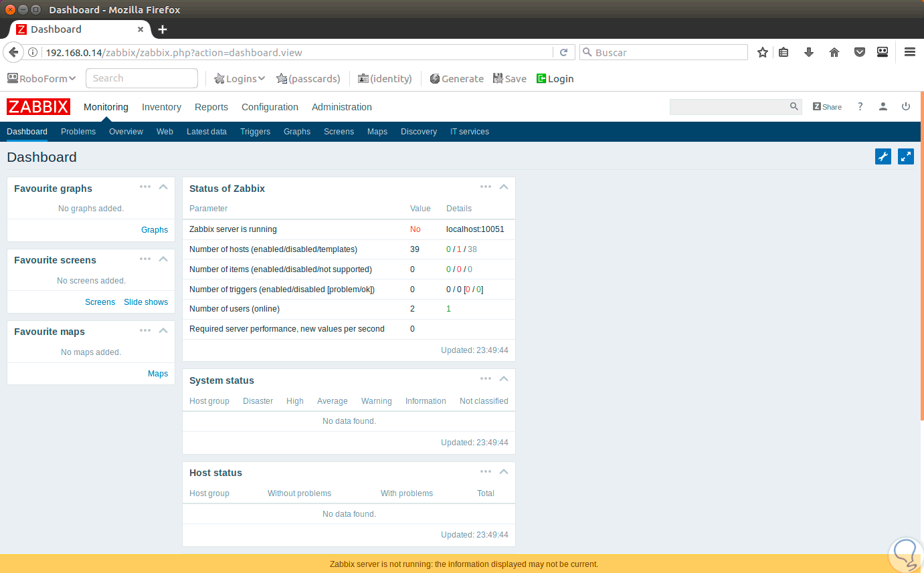Image resolution: width=924 pixels, height=573 pixels.
Task: Open Favourite graphs widget options menu
Action: (145, 187)
